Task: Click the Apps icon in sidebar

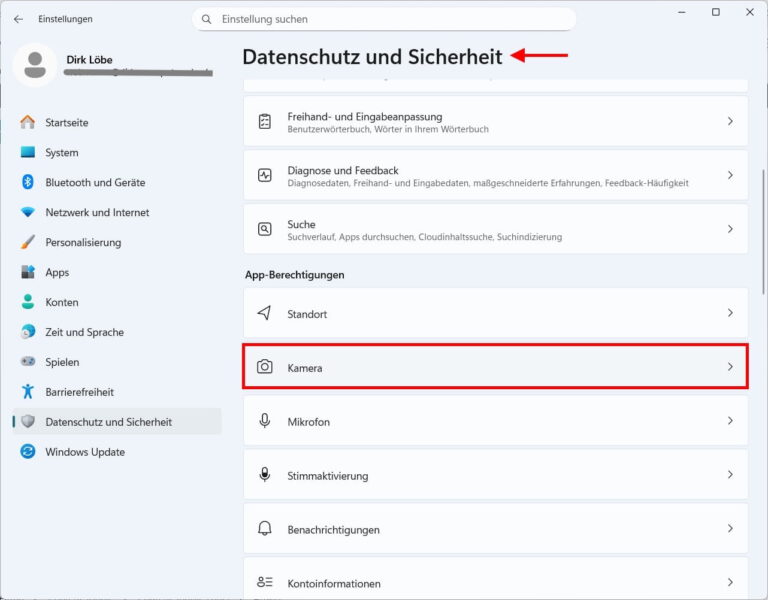Action: point(28,272)
